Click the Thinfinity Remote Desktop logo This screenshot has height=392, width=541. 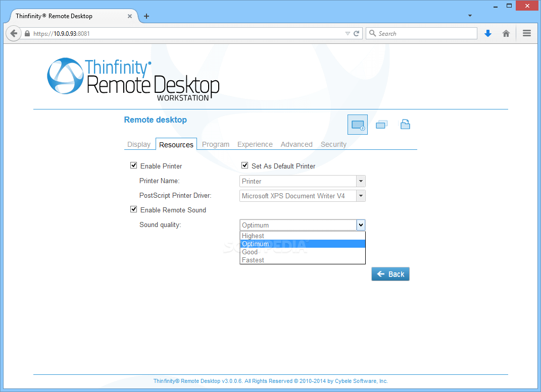[133, 80]
